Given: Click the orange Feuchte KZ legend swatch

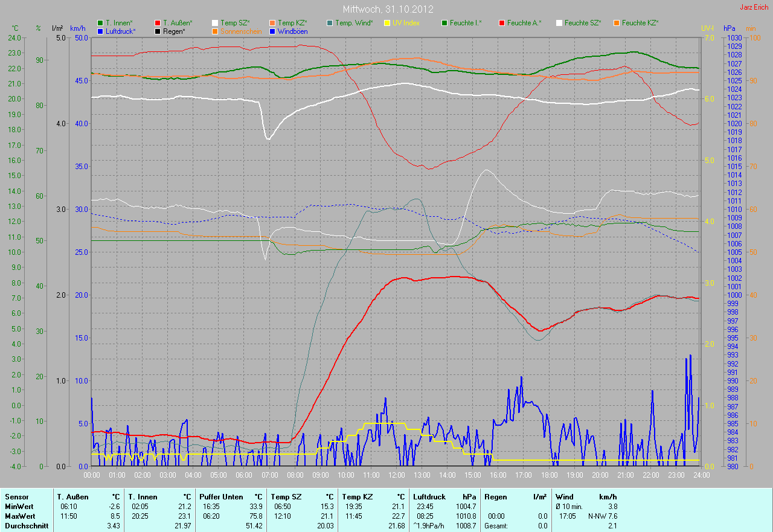Looking at the screenshot, I should 617,23.
